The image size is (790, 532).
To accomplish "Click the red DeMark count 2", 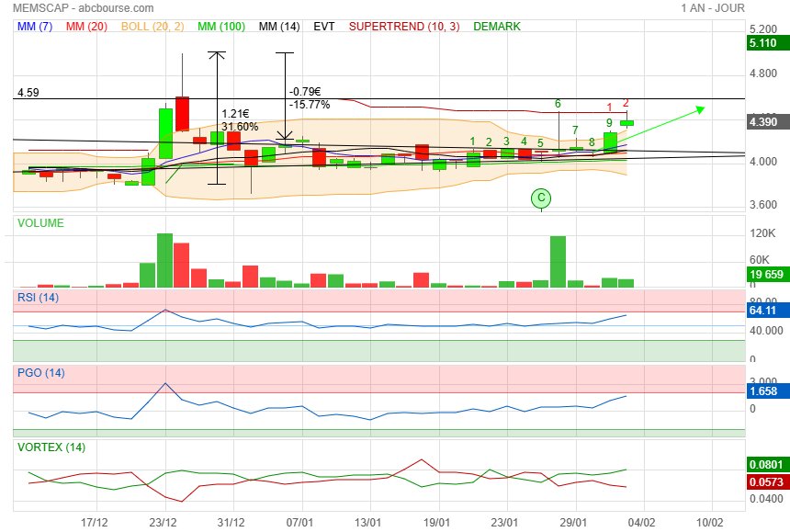I will click(x=626, y=103).
